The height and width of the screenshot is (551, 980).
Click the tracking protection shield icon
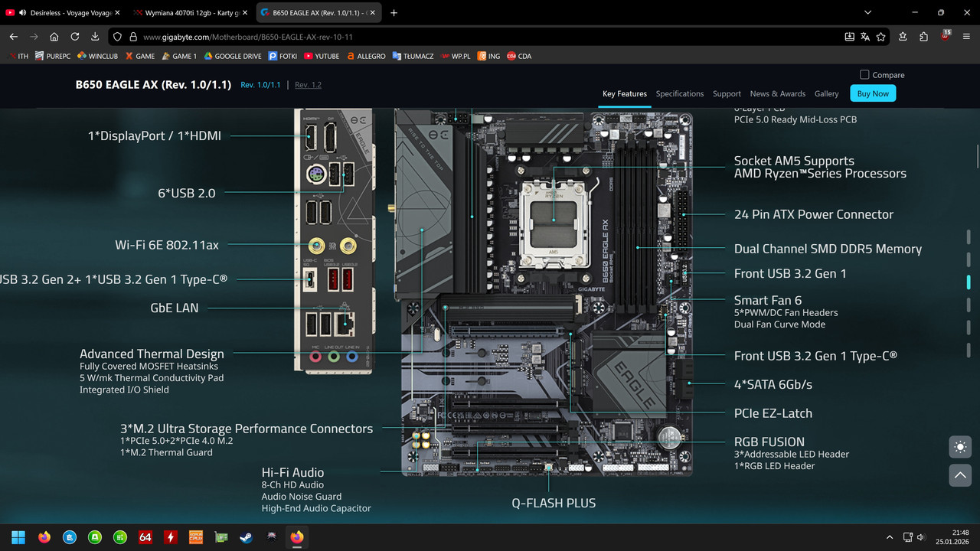pyautogui.click(x=117, y=37)
